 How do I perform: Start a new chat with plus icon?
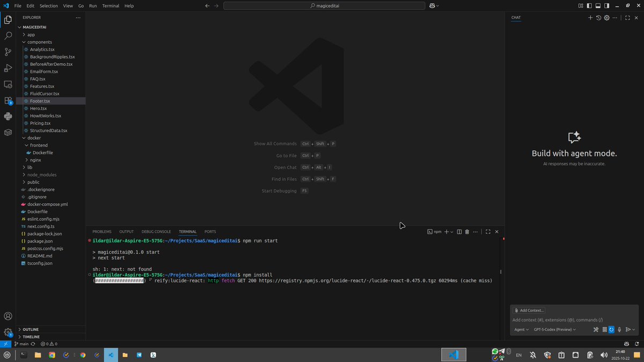590,18
